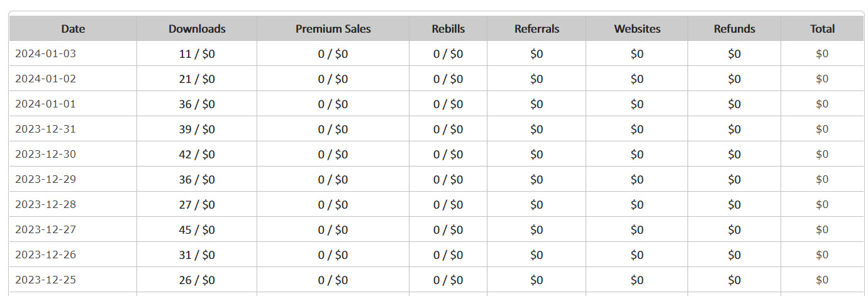This screenshot has height=296, width=868.
Task: Select the 2023-12-31 date cell
Action: 73,129
